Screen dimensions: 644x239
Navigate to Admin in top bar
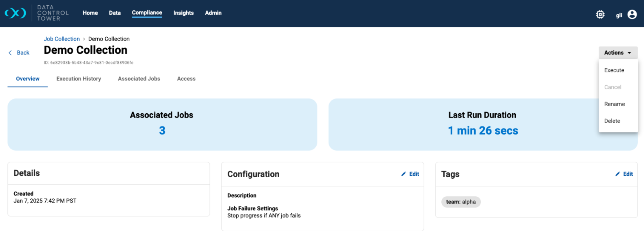[x=213, y=13]
